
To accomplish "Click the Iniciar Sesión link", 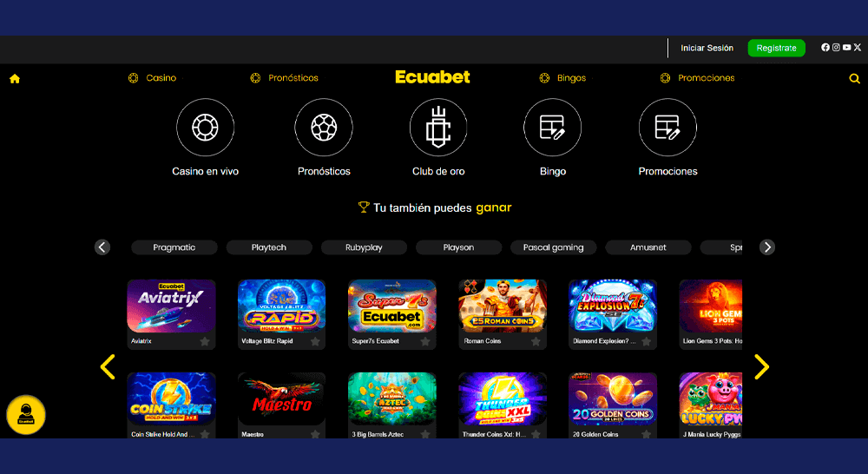I will click(707, 48).
